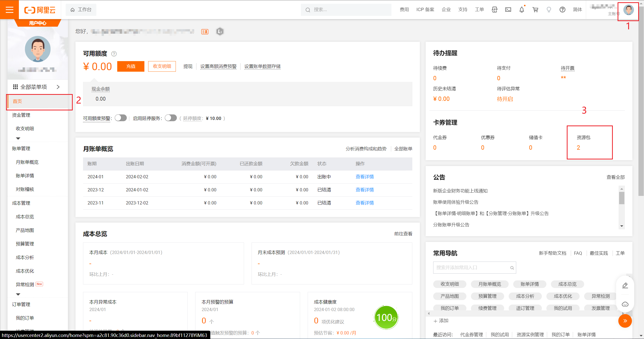
Task: Click the announcements list scrollbar down arrow
Action: click(622, 226)
